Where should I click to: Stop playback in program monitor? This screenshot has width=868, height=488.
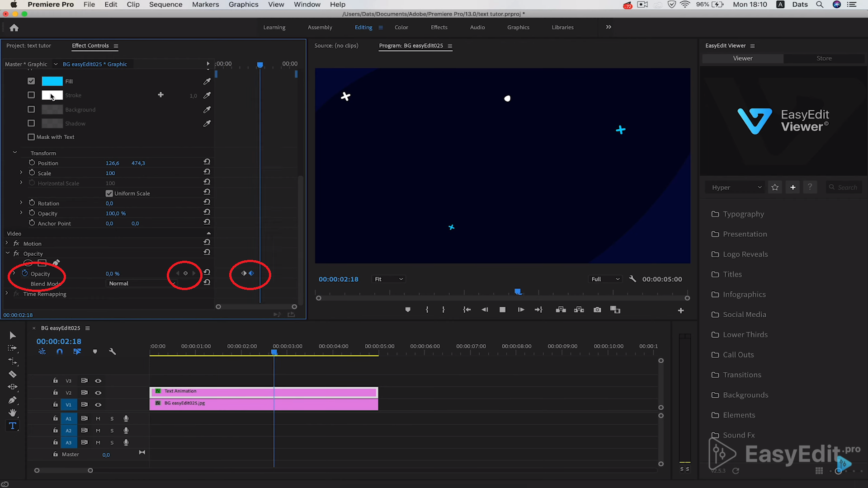click(502, 310)
